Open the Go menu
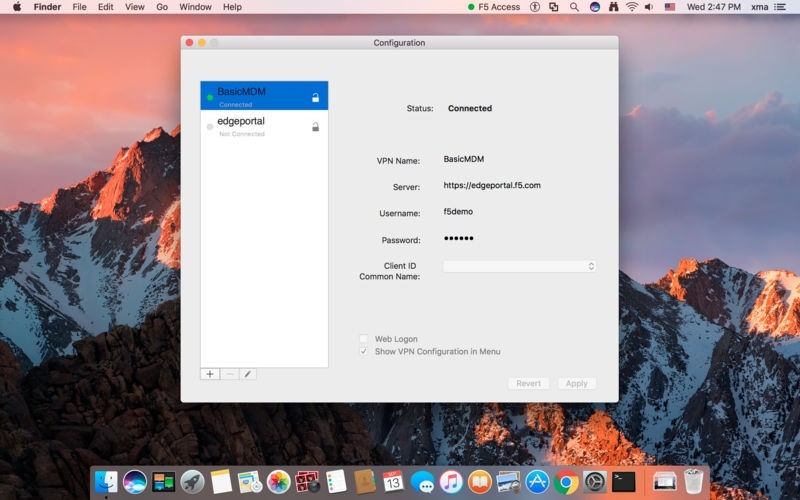This screenshot has height=500, width=800. pos(162,7)
